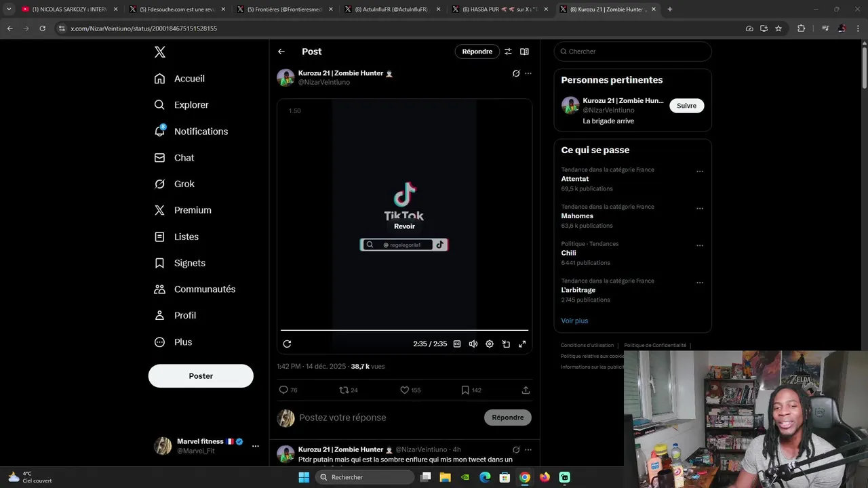Viewport: 868px width, 488px height.
Task: Seek on the video progress bar
Action: tap(404, 330)
